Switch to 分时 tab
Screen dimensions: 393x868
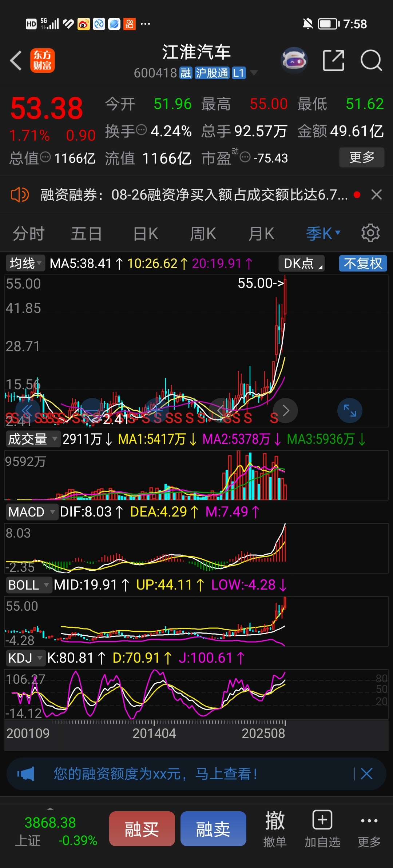click(29, 233)
